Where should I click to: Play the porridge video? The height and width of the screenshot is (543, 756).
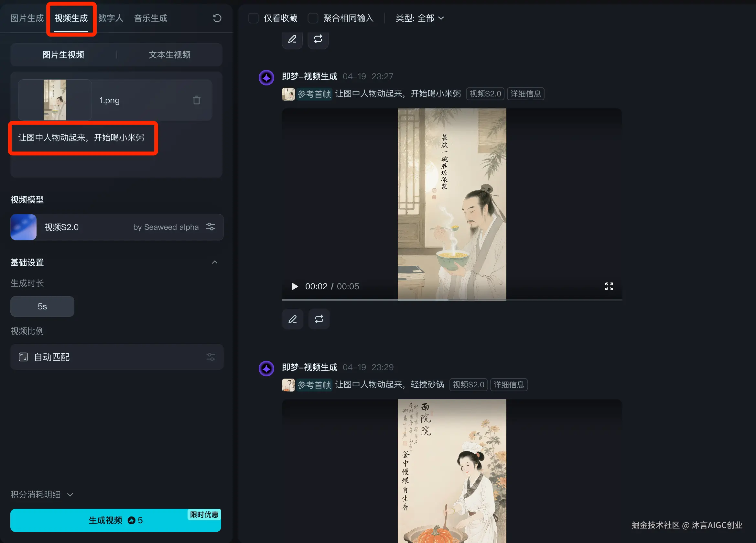(294, 286)
